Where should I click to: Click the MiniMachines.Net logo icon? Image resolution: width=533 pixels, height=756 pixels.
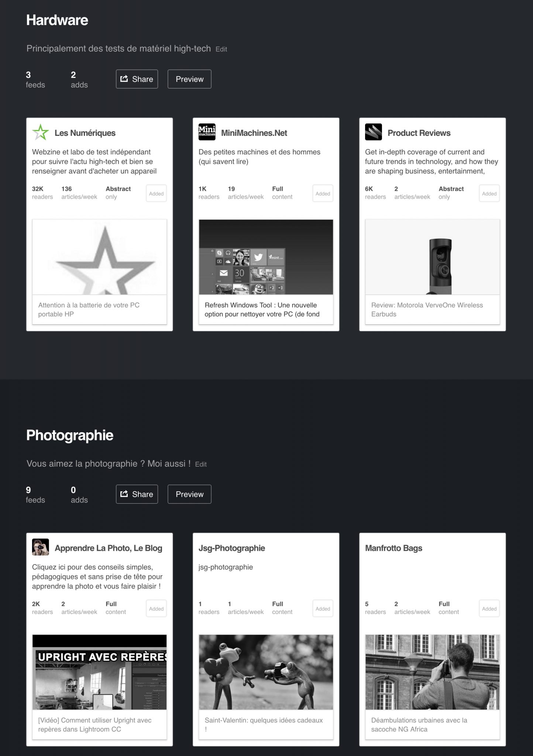coord(207,132)
